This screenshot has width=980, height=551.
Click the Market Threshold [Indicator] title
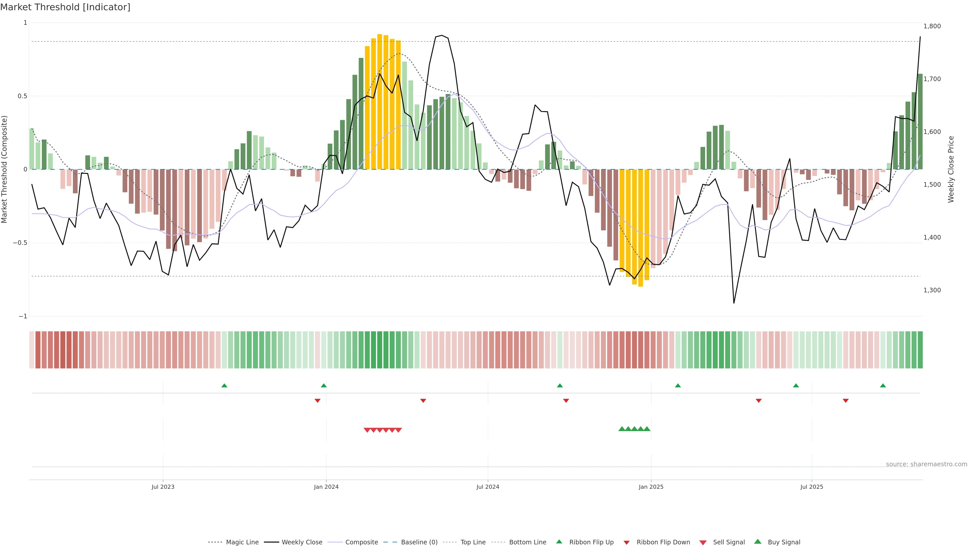click(65, 7)
